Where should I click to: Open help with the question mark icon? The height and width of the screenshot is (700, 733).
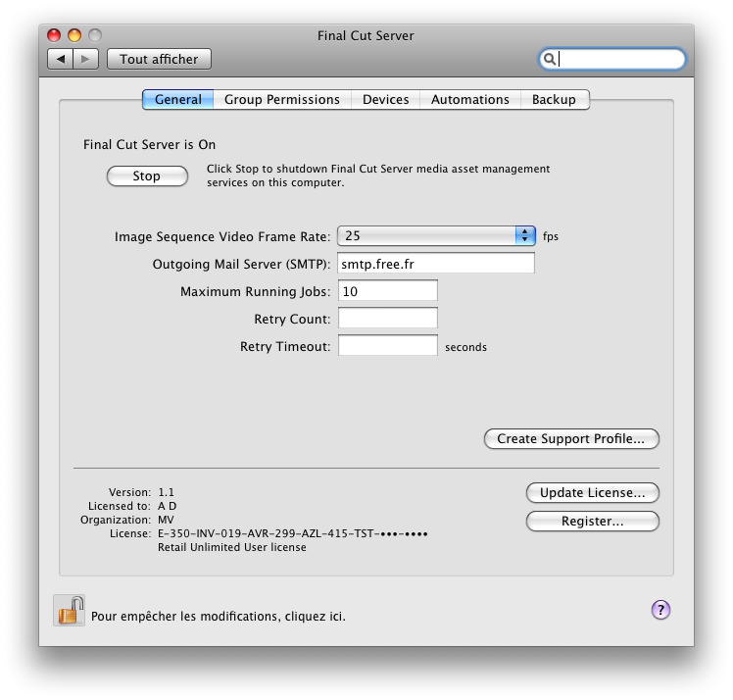[660, 609]
